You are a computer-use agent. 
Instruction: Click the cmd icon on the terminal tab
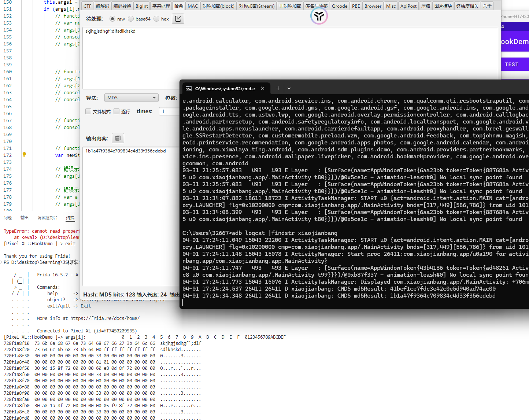pos(189,89)
